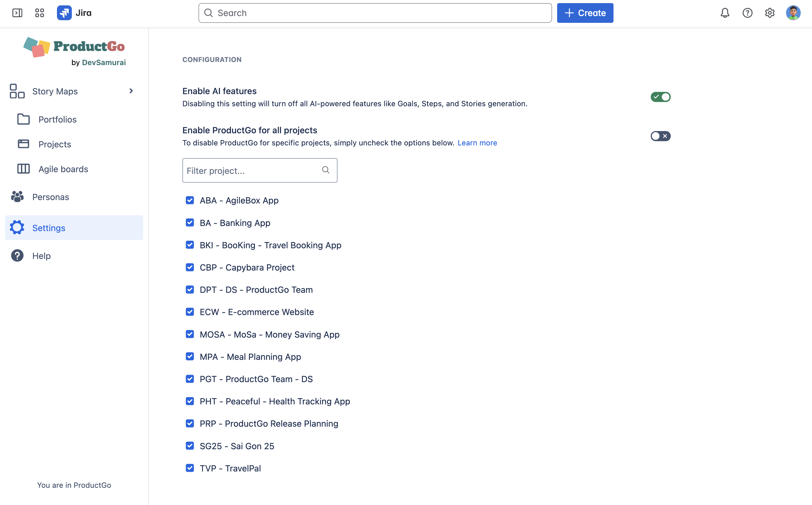The width and height of the screenshot is (812, 505).
Task: Click the Jira logo icon
Action: tap(64, 13)
